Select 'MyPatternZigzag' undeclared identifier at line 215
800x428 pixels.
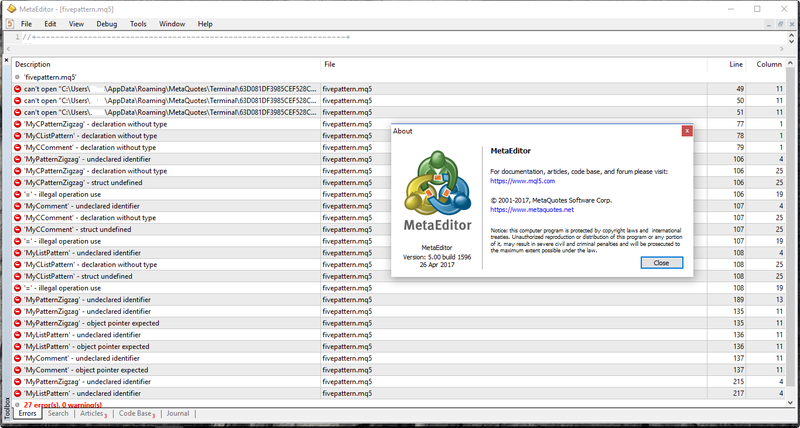click(x=398, y=382)
